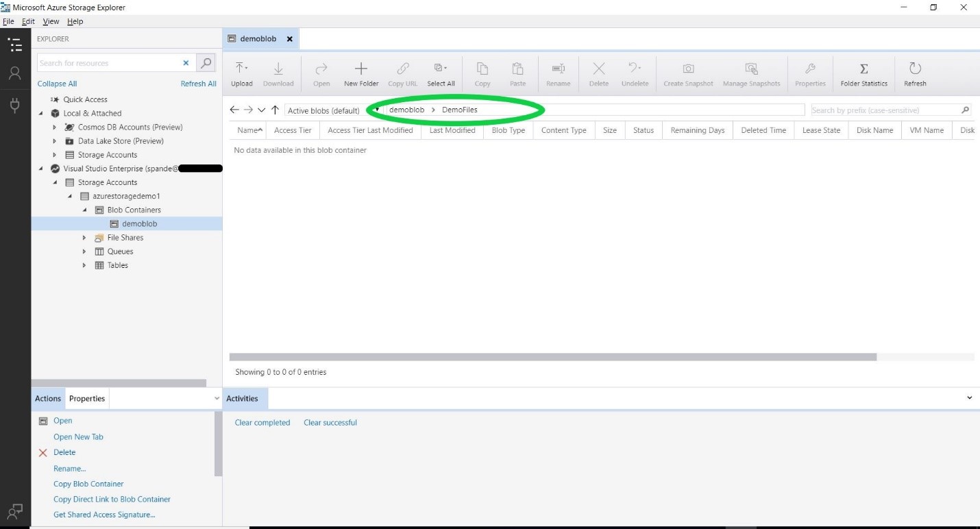Click the Search for resources field
Screen dimensions: 980x529
(x=108, y=63)
